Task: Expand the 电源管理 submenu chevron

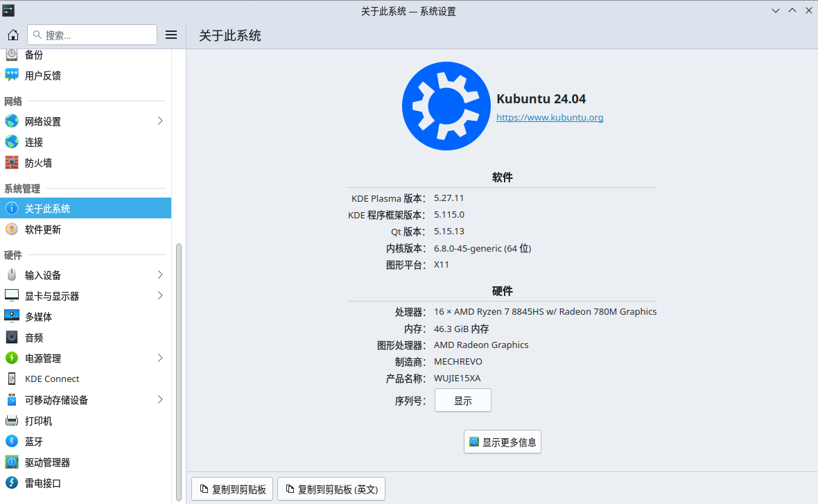Action: tap(160, 358)
